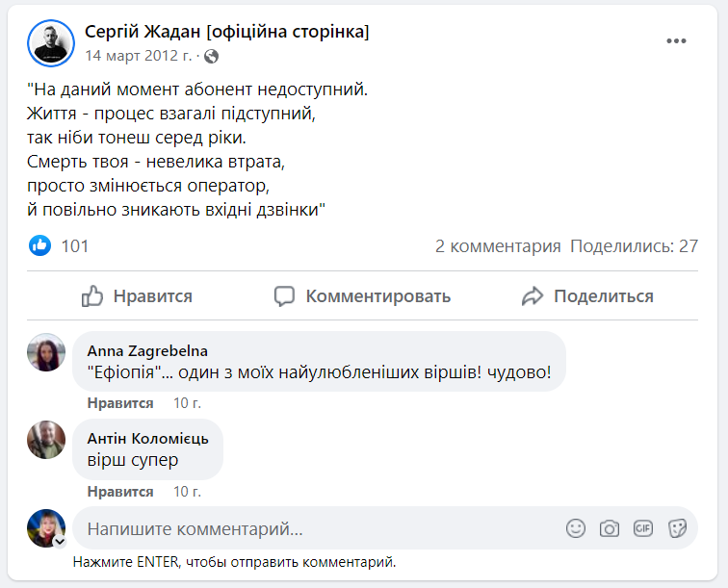Add a GIF to the comment
Image resolution: width=728 pixels, height=588 pixels.
click(643, 528)
